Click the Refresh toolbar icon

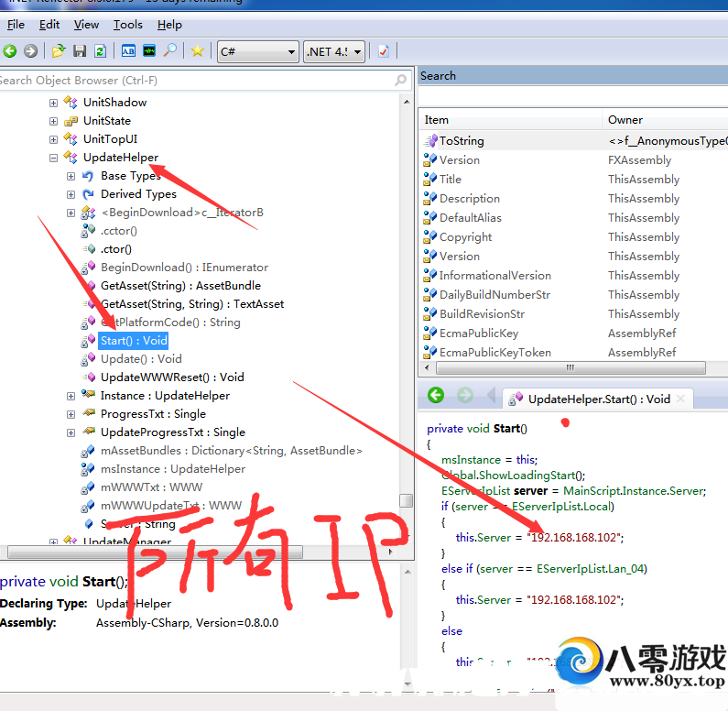[101, 51]
